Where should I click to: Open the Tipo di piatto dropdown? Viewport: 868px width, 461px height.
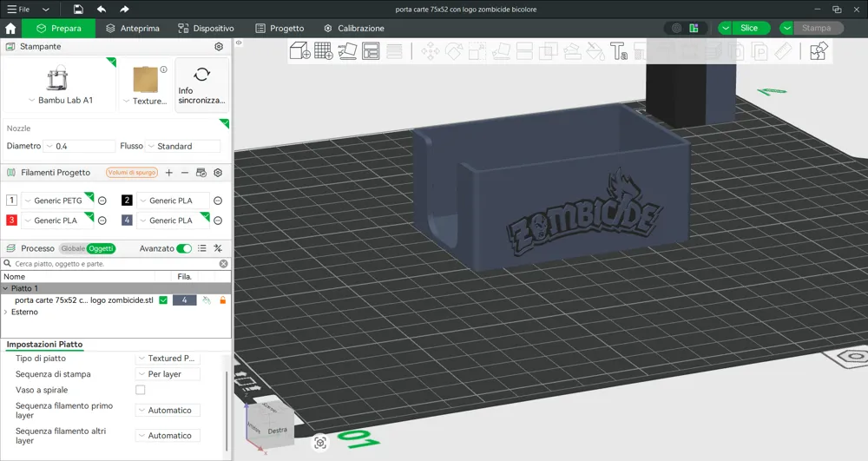(168, 358)
